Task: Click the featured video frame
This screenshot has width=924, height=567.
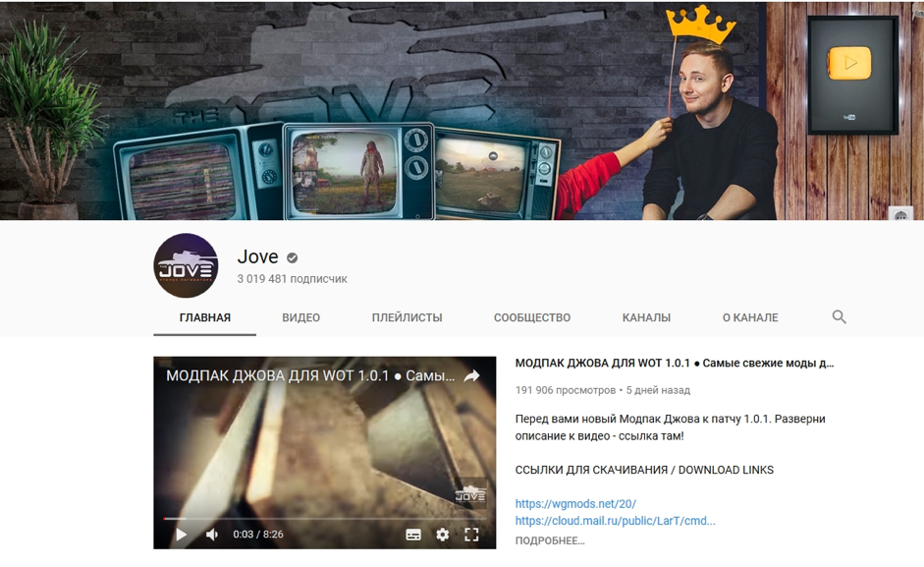Action: point(325,453)
